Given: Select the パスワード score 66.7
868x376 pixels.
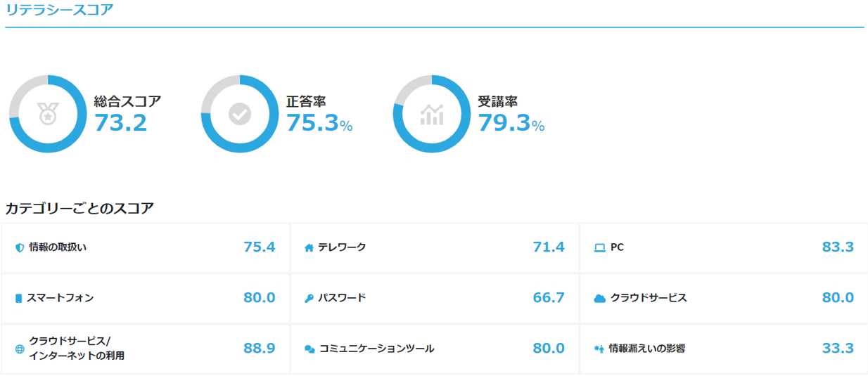Looking at the screenshot, I should pyautogui.click(x=549, y=297).
